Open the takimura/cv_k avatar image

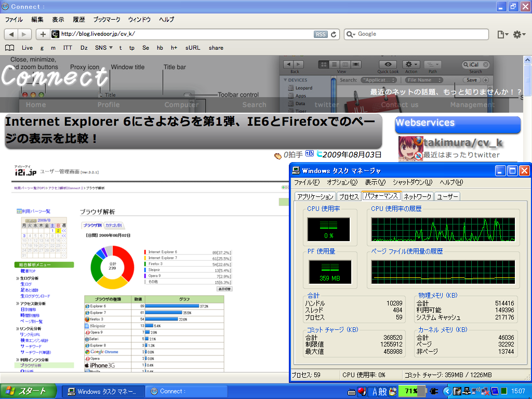click(410, 149)
